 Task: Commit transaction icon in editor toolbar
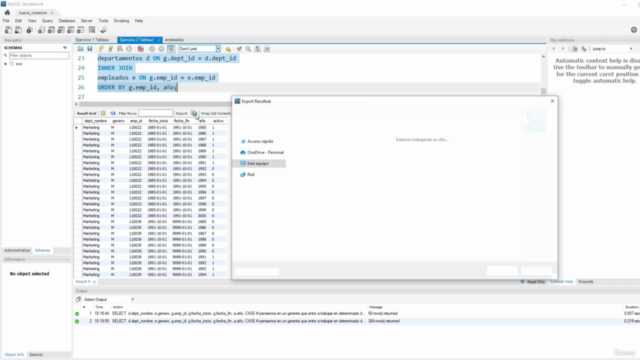(152, 49)
